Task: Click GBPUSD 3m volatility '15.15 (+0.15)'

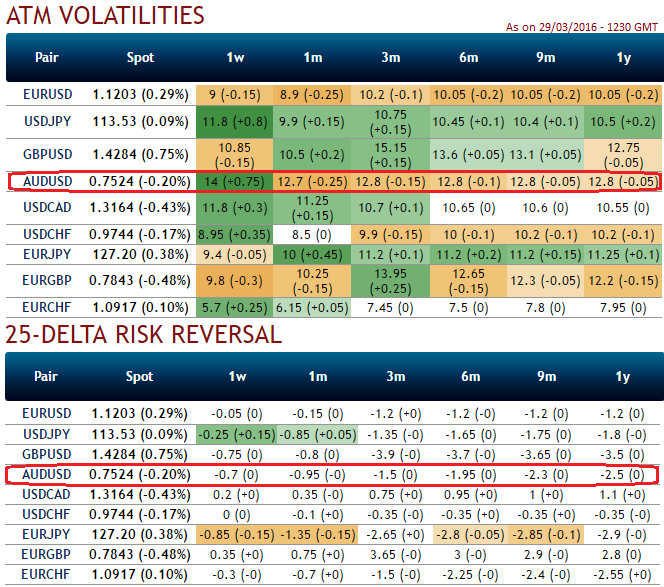Action: point(390,155)
